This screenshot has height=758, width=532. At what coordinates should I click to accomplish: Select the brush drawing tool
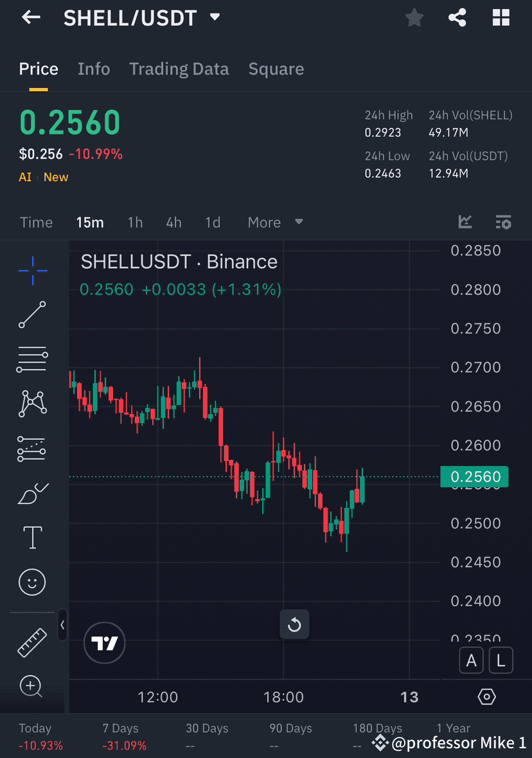point(32,492)
